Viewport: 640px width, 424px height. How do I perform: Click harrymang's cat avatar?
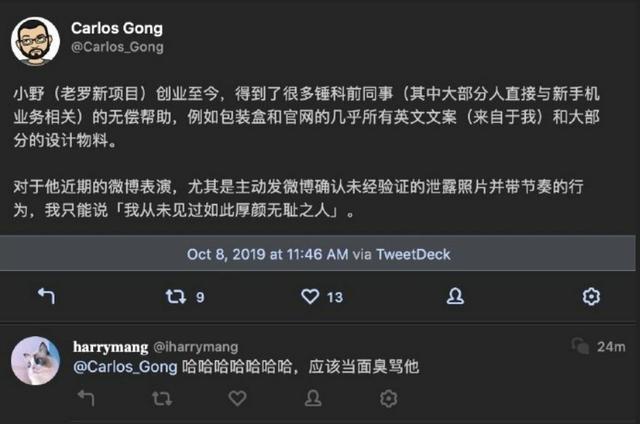pos(35,360)
